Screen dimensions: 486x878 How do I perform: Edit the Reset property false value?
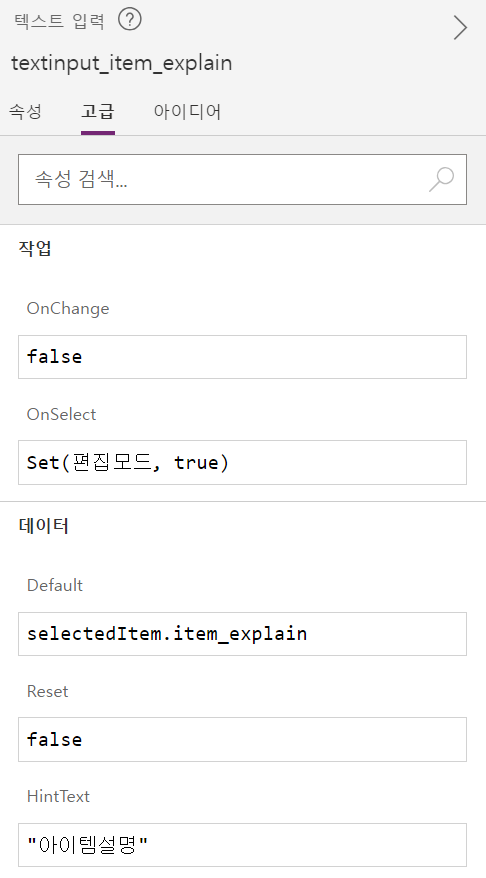pos(242,740)
